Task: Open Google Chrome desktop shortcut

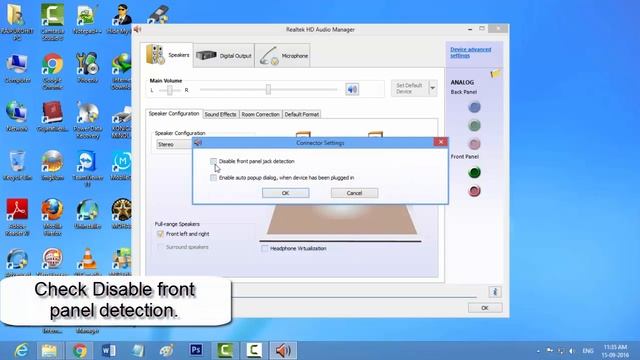Action: pos(53,71)
